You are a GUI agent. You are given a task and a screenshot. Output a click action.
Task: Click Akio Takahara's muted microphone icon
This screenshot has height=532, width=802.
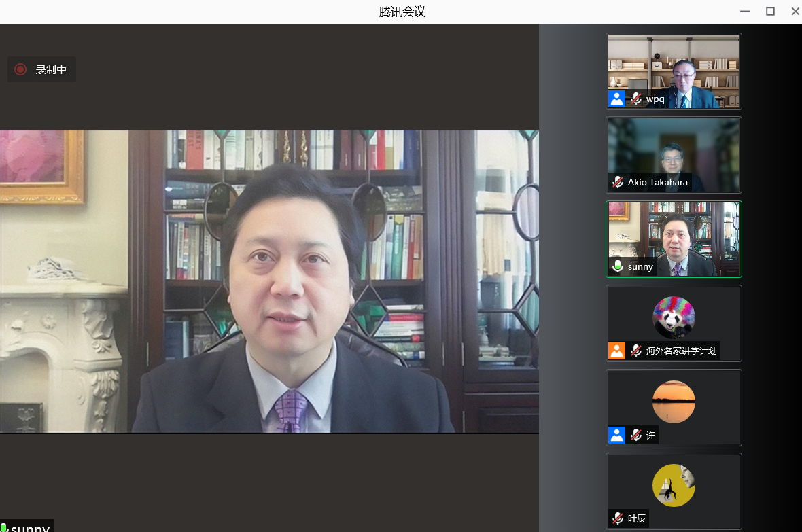pos(617,182)
